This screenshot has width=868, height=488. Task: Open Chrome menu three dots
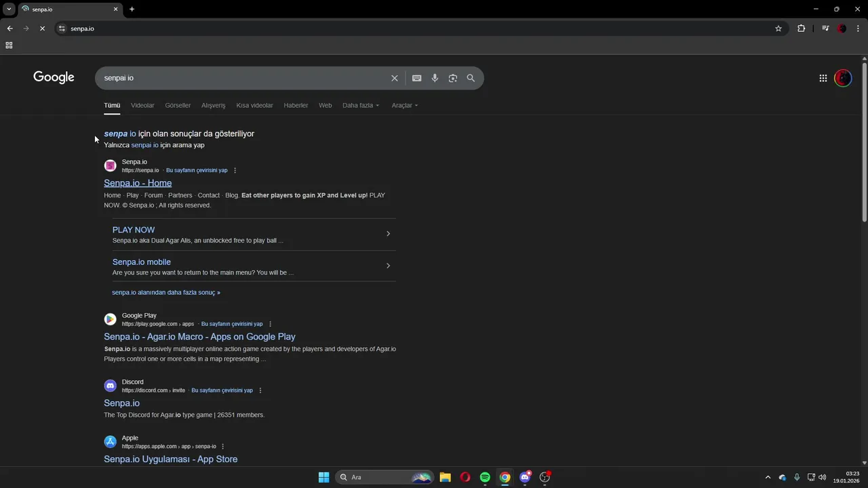tap(859, 28)
